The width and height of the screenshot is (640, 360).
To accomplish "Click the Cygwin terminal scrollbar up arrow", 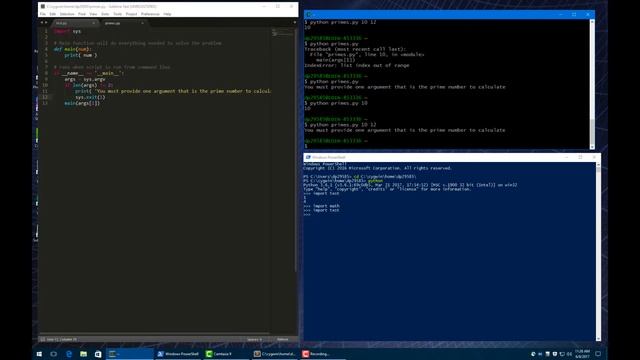I will [x=592, y=21].
